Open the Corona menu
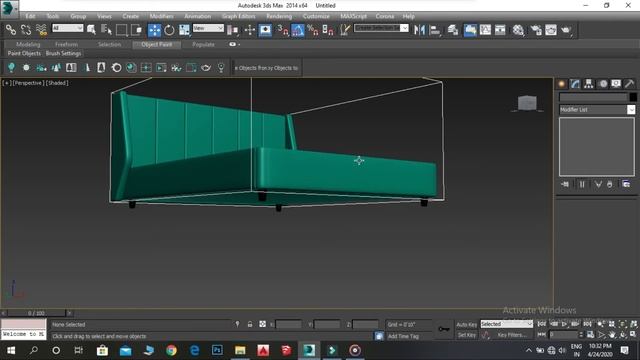Image resolution: width=640 pixels, height=360 pixels. pyautogui.click(x=384, y=16)
